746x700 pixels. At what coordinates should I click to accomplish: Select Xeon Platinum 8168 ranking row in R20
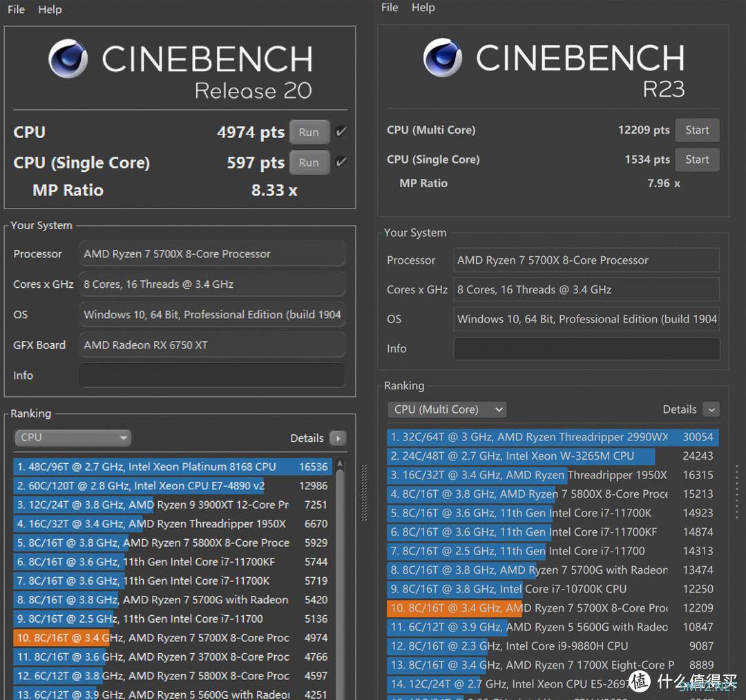(x=173, y=467)
